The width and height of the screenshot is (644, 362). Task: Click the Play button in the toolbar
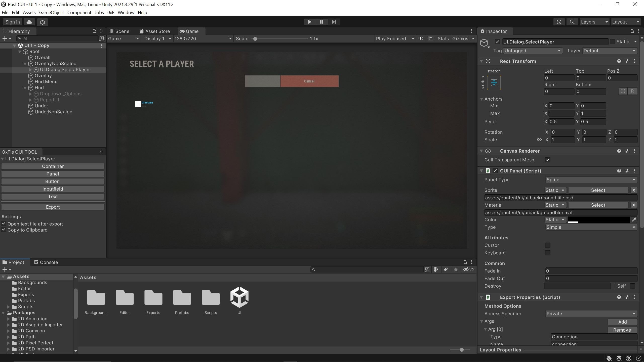309,22
